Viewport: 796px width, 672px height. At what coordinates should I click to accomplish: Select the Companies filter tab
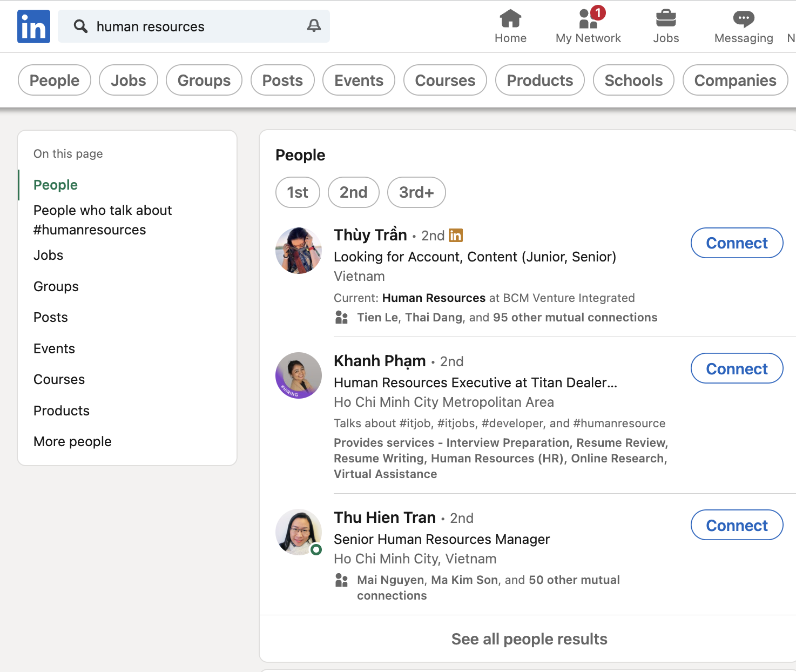click(x=734, y=80)
